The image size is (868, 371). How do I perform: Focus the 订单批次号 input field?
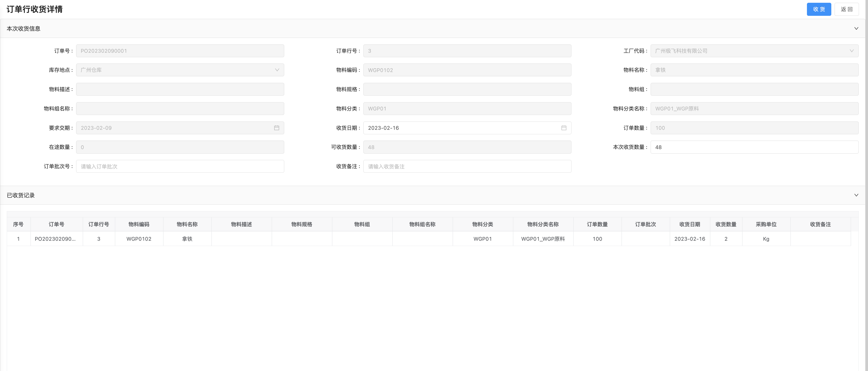click(180, 166)
